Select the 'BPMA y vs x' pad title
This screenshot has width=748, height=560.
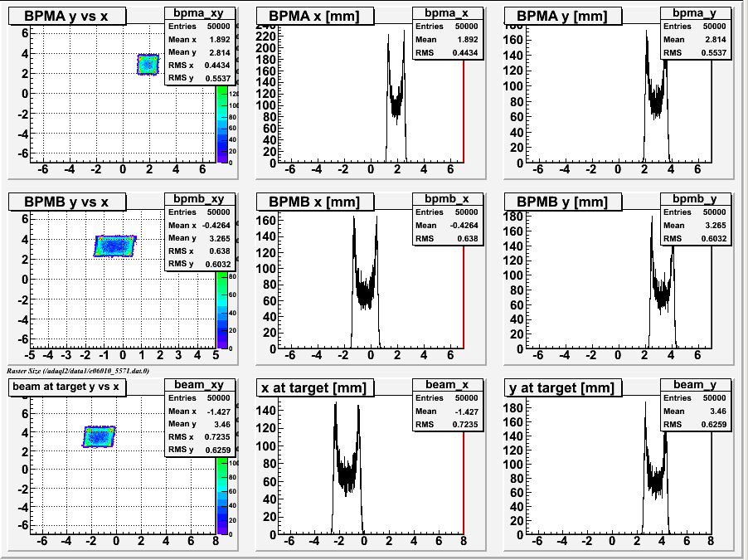tap(67, 16)
